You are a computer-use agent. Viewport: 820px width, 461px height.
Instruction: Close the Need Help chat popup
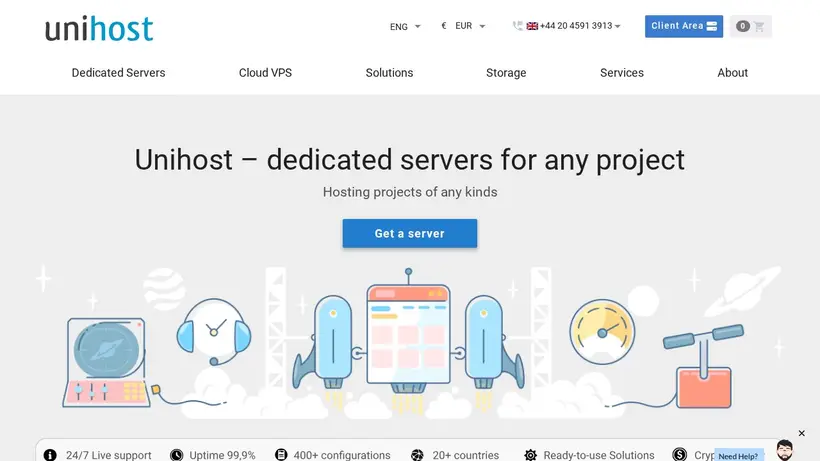[802, 433]
